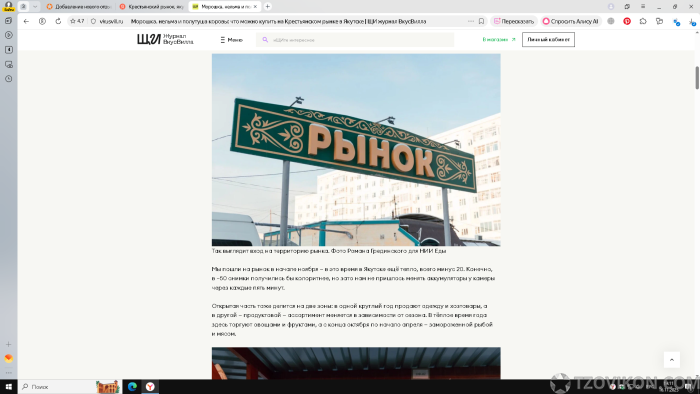Open the profile avatar in the sidebar
This screenshot has height=394, width=700.
[x=8, y=6]
